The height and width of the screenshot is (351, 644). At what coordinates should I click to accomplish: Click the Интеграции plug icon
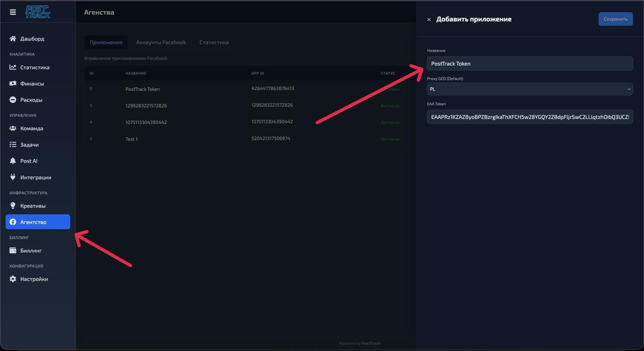[x=12, y=177]
